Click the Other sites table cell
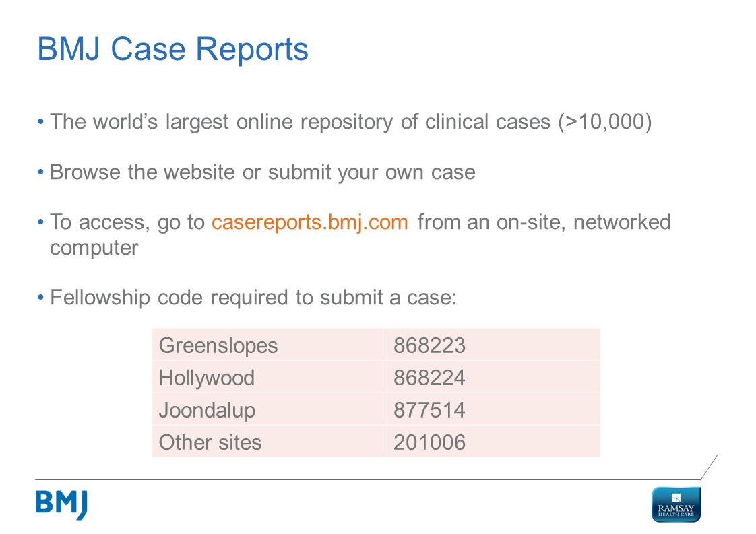 pyautogui.click(x=269, y=442)
